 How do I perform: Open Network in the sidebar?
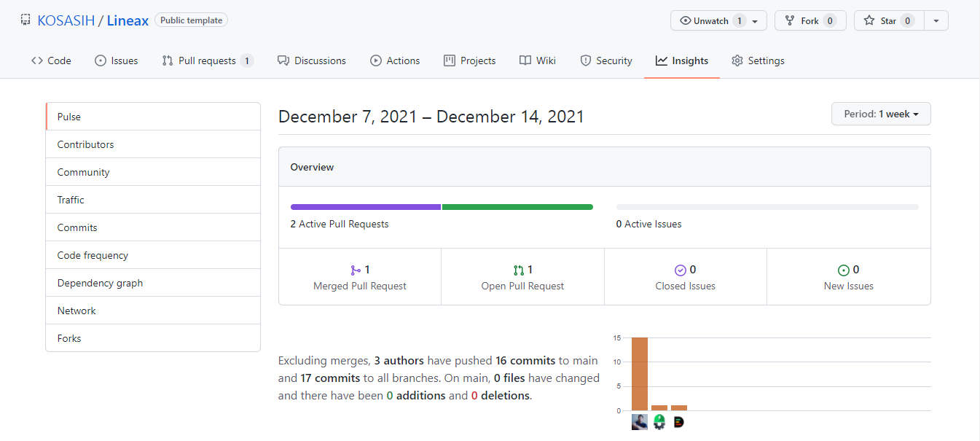[x=153, y=311]
